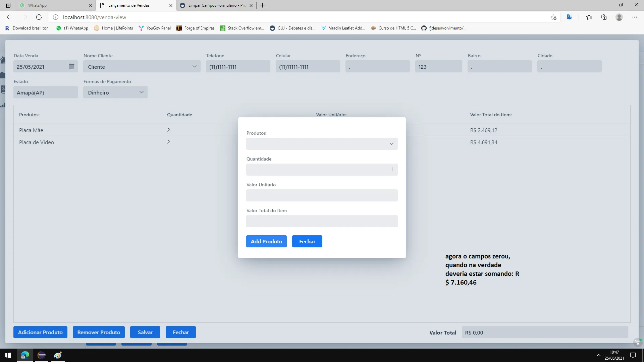The image size is (644, 362).
Task: Click the Add Produto button
Action: point(266,241)
